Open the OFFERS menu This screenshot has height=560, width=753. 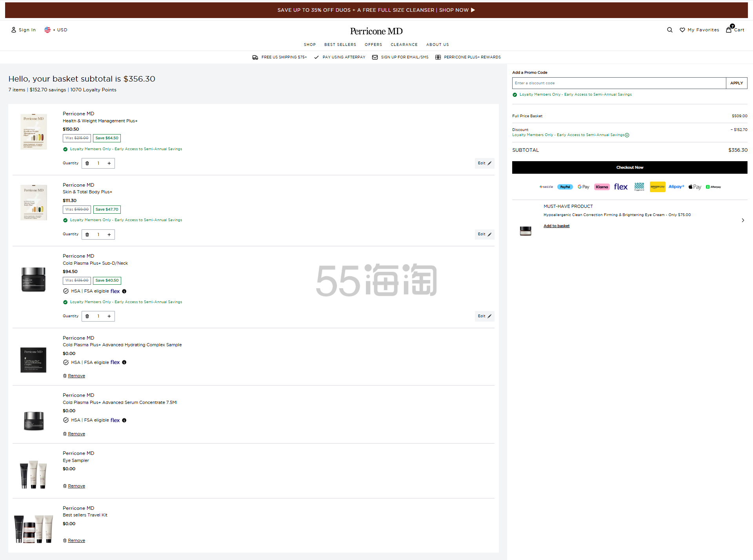[x=373, y=45]
